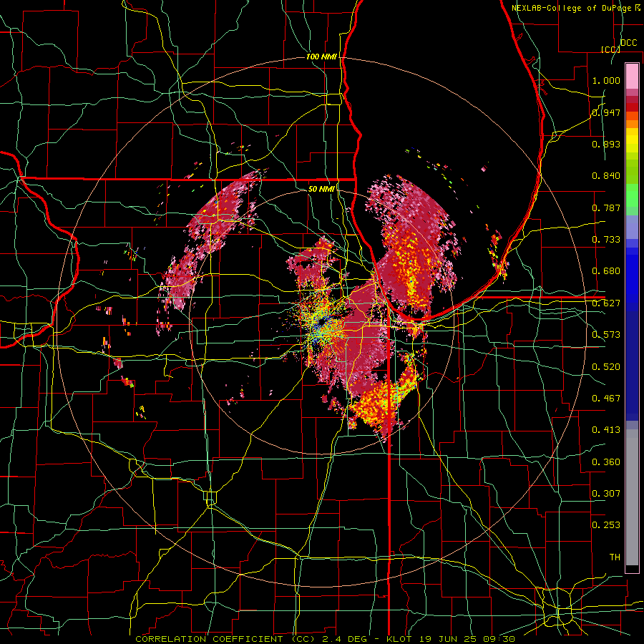
Task: Click the [CC] label near the color scale
Action: coord(610,49)
